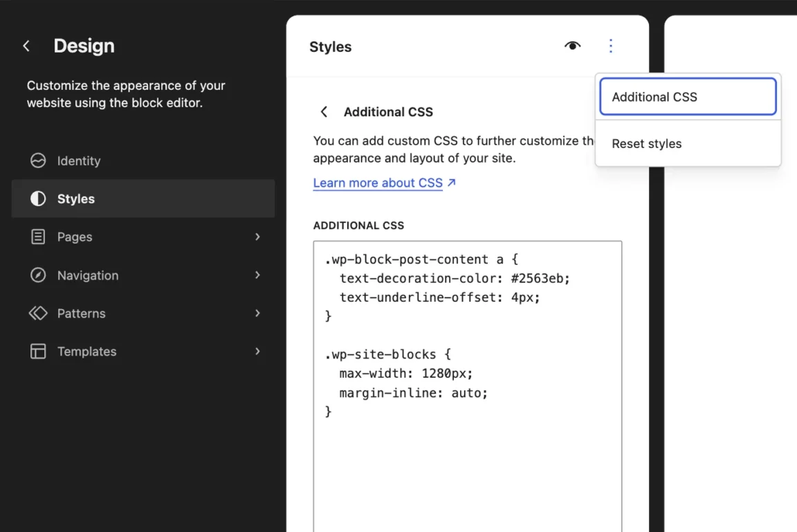Open the Patterns section label
Image resolution: width=797 pixels, height=532 pixels.
82,313
